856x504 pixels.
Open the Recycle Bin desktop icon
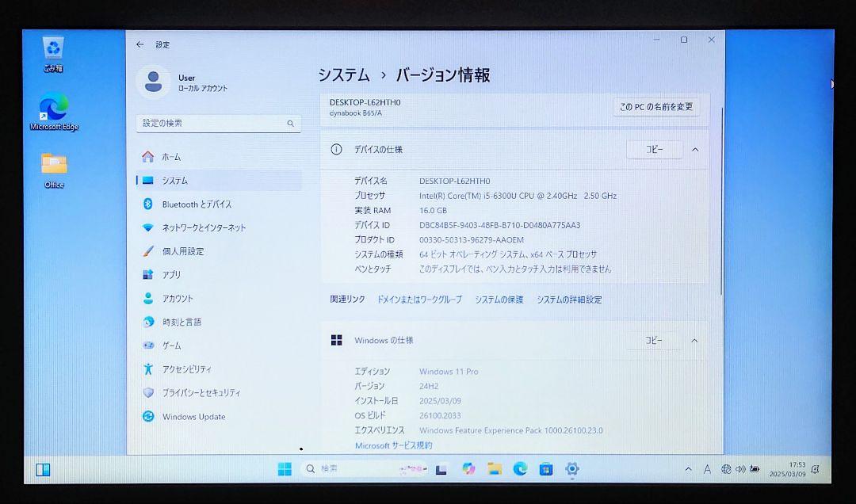(54, 54)
